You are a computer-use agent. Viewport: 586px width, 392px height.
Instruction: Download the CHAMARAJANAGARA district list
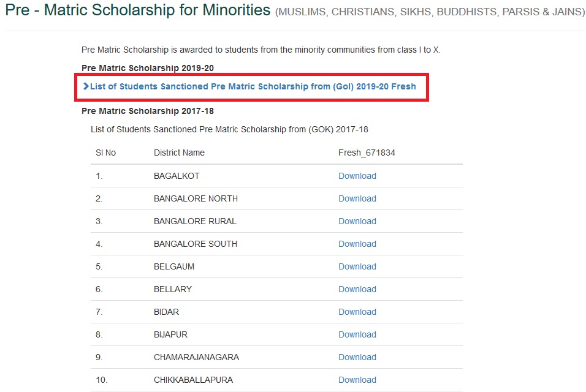(x=357, y=357)
